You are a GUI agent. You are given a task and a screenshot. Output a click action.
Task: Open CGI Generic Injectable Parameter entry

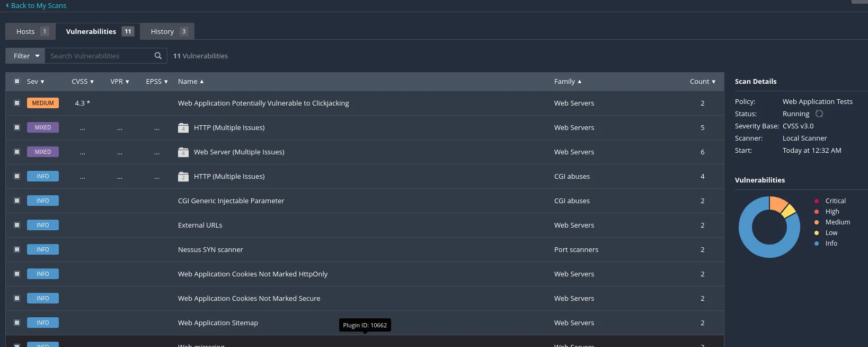(231, 201)
